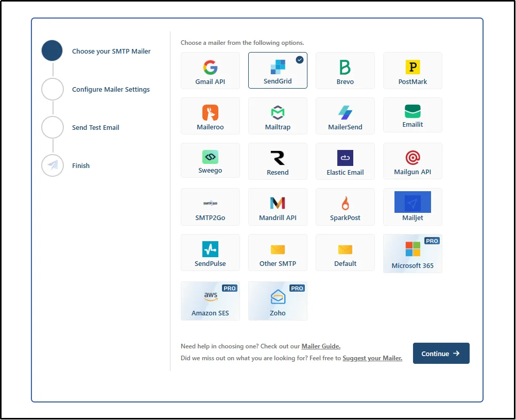Open the Suggest your Mailer link

(372, 358)
